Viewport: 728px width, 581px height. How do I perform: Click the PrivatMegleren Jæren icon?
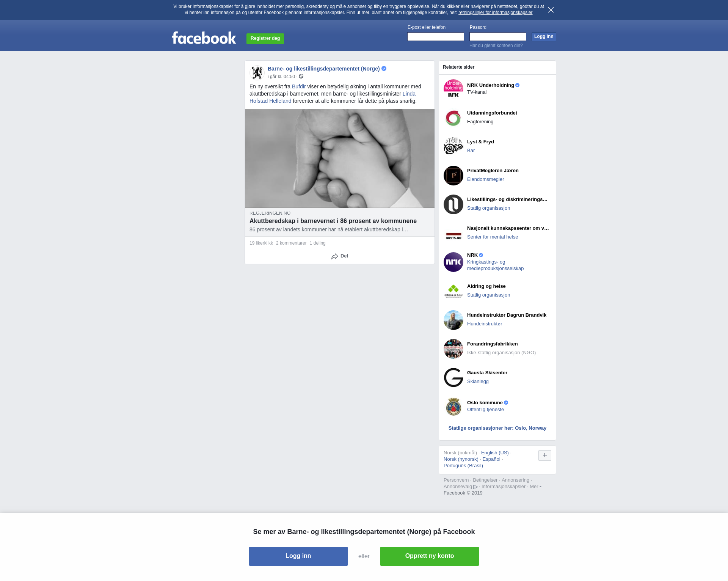tap(453, 176)
